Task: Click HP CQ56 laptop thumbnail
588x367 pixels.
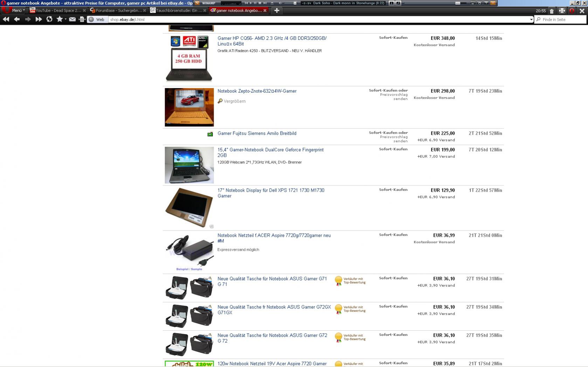Action: [x=189, y=59]
